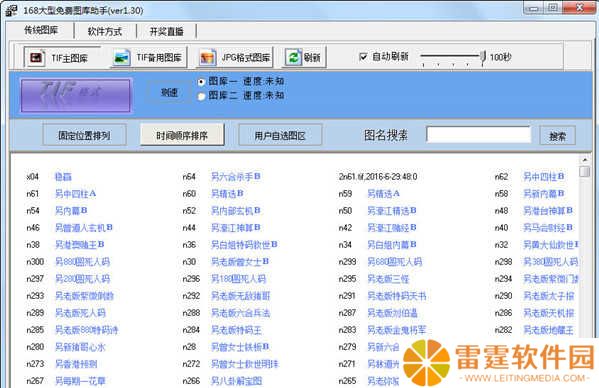The width and height of the screenshot is (599, 388).
Task: Minimize the 168大型免费图库助手 window
Action: 534,8
